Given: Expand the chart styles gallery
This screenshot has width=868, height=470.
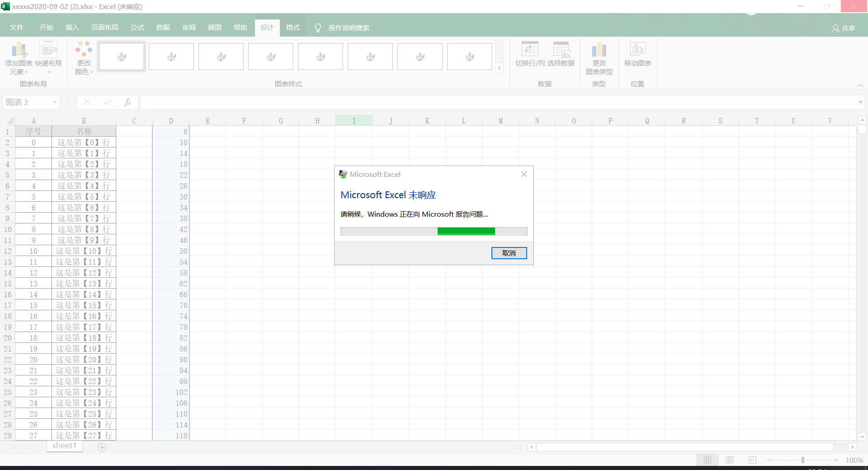Looking at the screenshot, I should click(500, 69).
